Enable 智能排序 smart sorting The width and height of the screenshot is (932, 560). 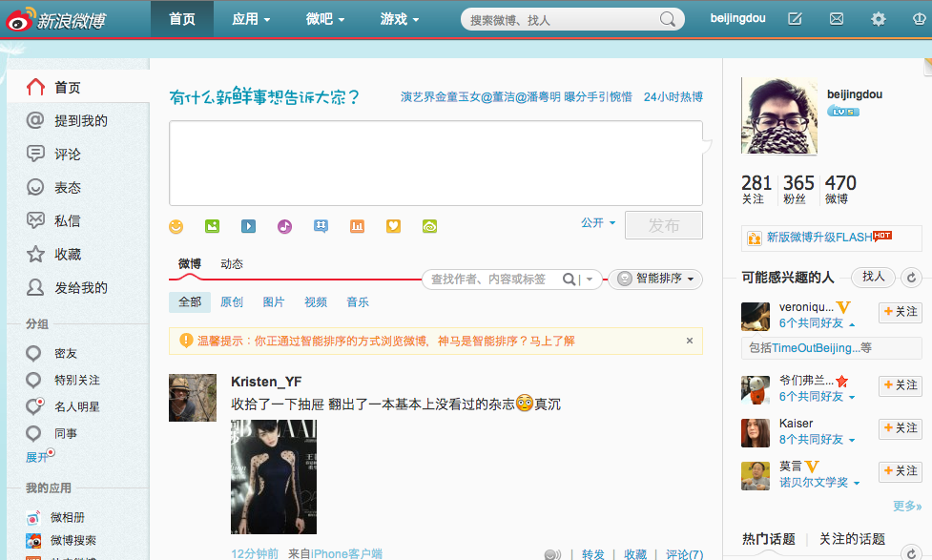(656, 280)
